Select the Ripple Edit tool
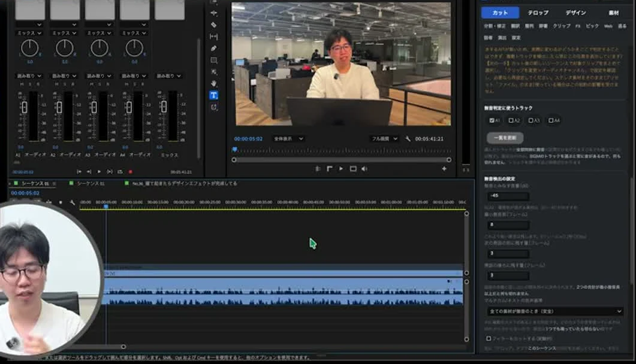 (x=214, y=13)
